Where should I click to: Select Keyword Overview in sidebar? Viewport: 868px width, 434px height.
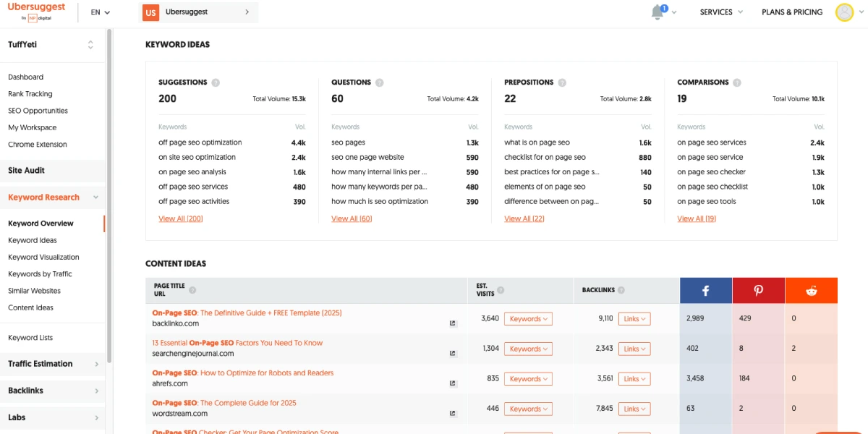pos(41,224)
